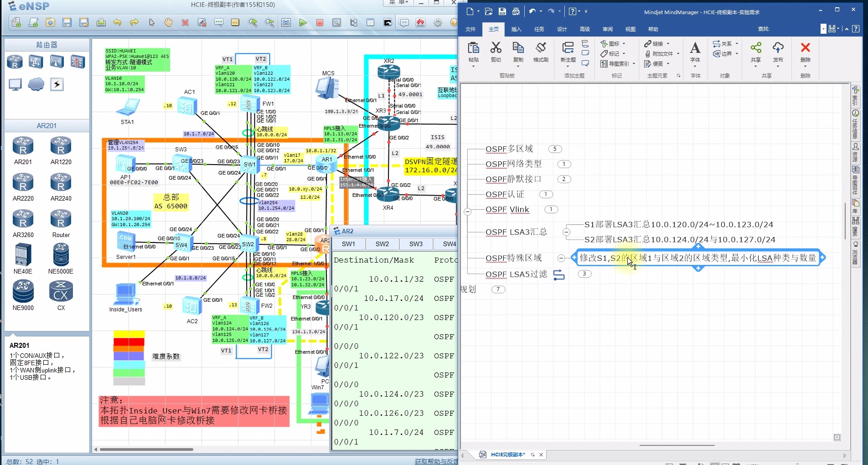Open the 插入 (Insert) ribbon tab

point(516,29)
